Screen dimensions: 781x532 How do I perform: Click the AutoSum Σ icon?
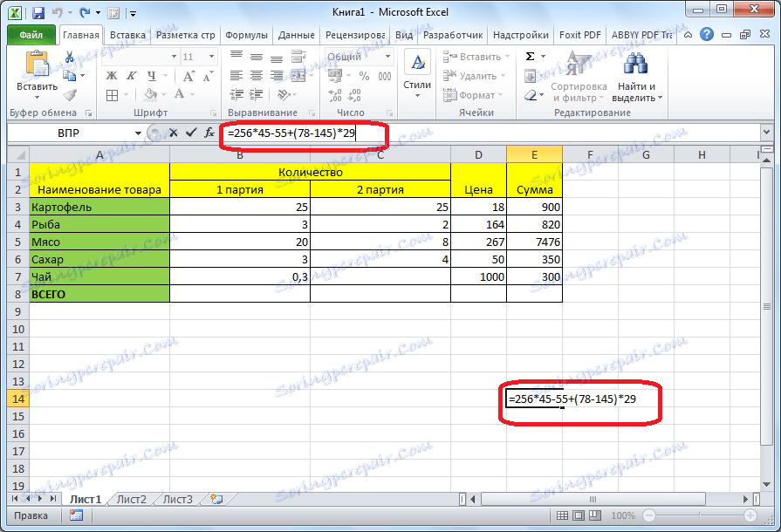coord(530,57)
